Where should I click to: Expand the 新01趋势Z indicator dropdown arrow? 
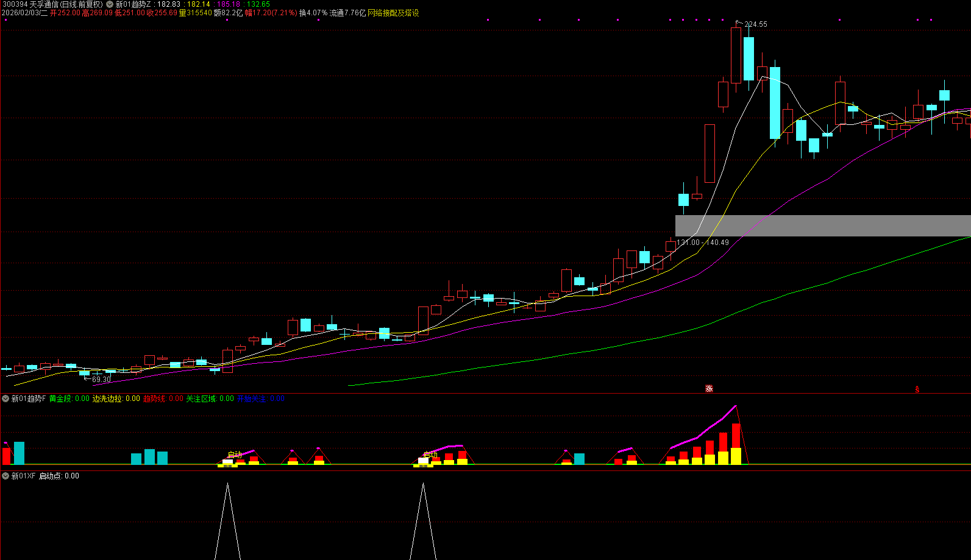pyautogui.click(x=110, y=4)
